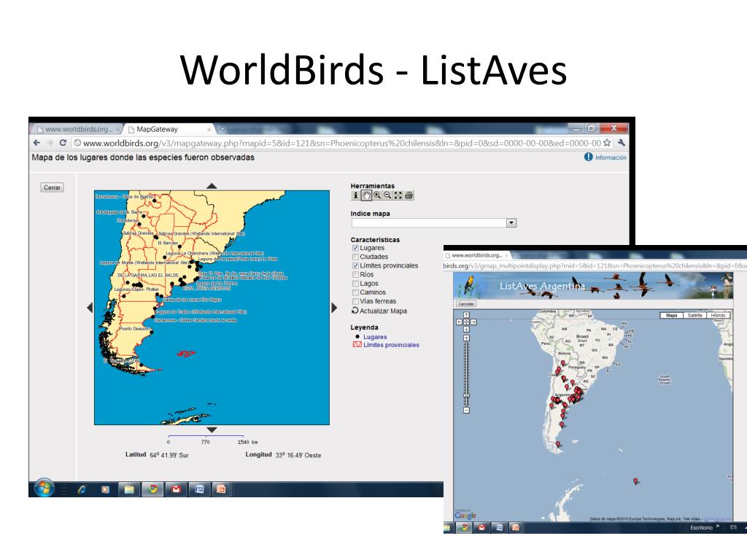747x560 pixels.
Task: Click Límites provinciales legend link
Action: click(x=391, y=345)
